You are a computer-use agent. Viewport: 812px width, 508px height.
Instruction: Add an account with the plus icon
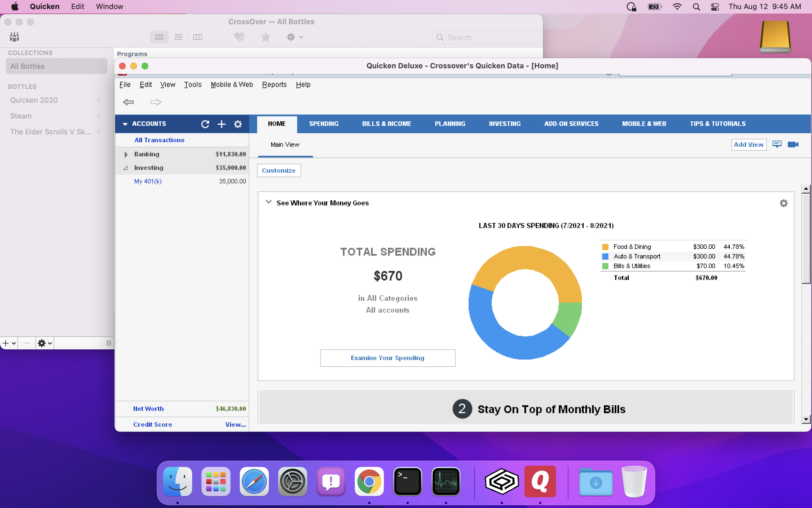(221, 124)
